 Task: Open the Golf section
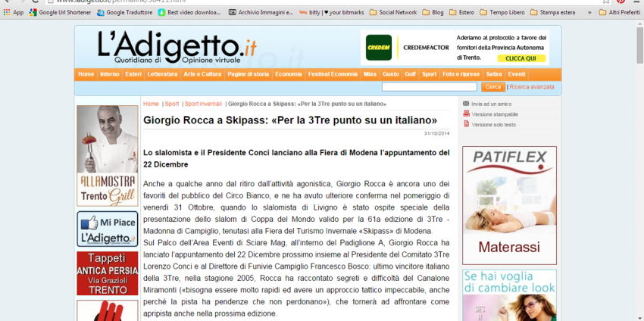tap(411, 74)
